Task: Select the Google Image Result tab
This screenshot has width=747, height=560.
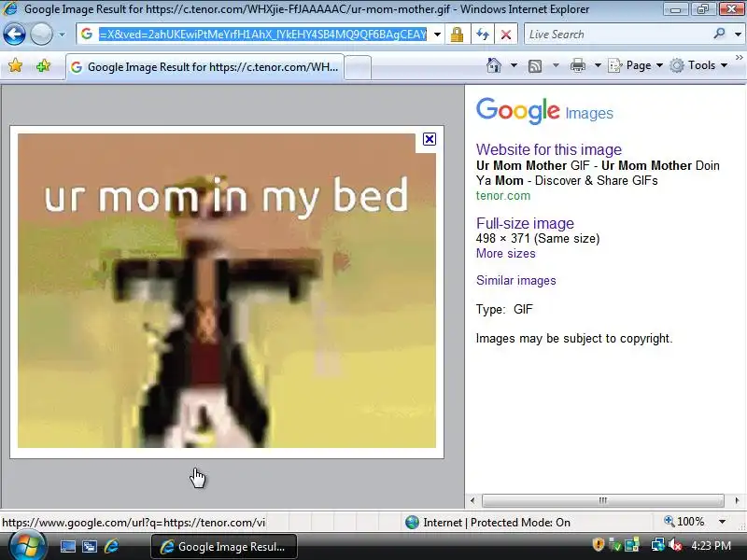Action: coord(204,67)
